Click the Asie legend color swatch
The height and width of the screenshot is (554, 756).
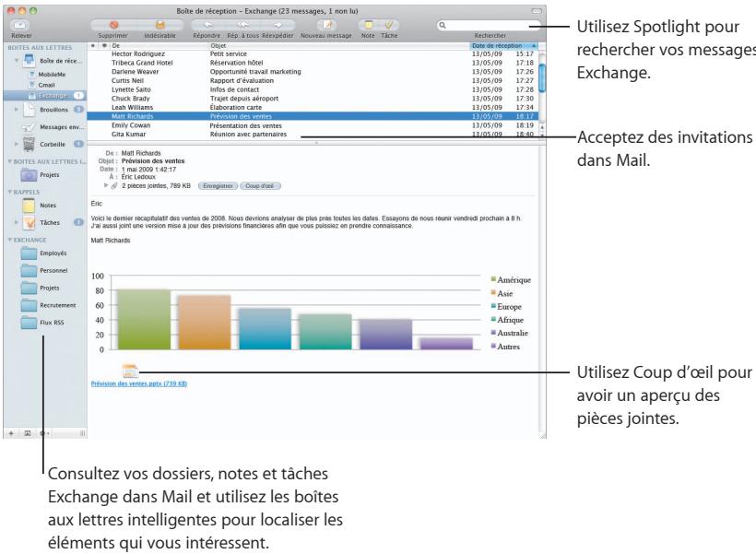pyautogui.click(x=493, y=292)
